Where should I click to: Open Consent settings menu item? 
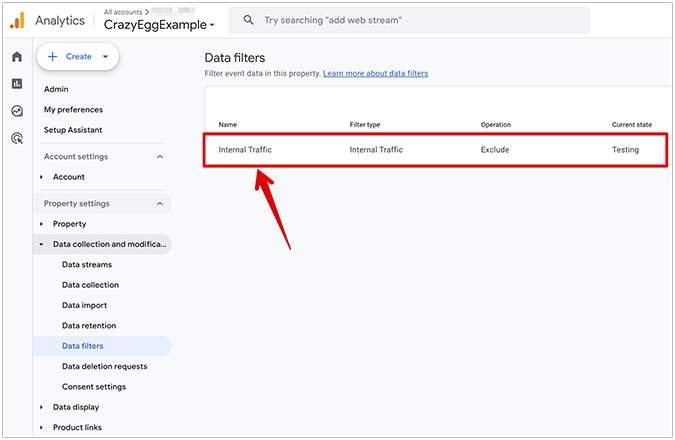click(x=94, y=387)
